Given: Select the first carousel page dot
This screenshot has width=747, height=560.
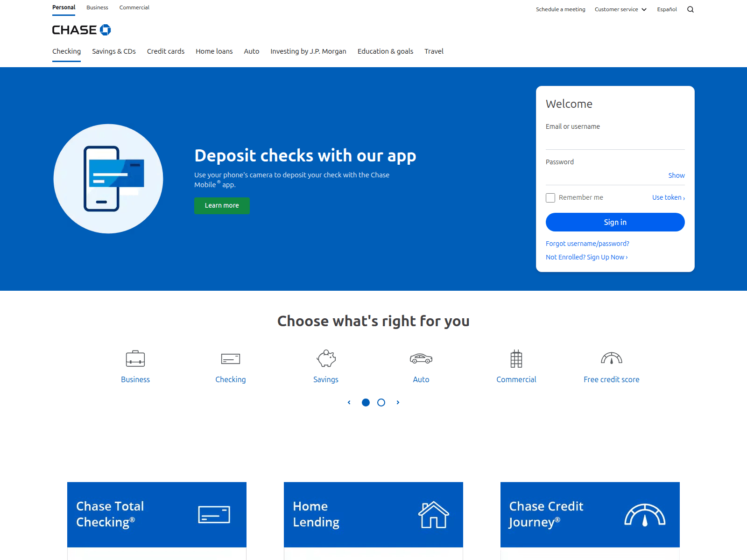Looking at the screenshot, I should pos(366,402).
